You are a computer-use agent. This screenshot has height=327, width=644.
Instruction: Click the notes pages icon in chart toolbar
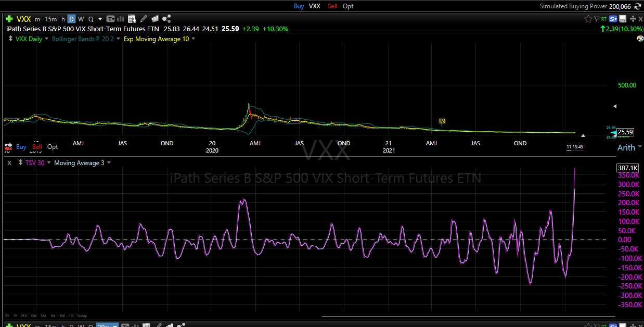(x=155, y=19)
